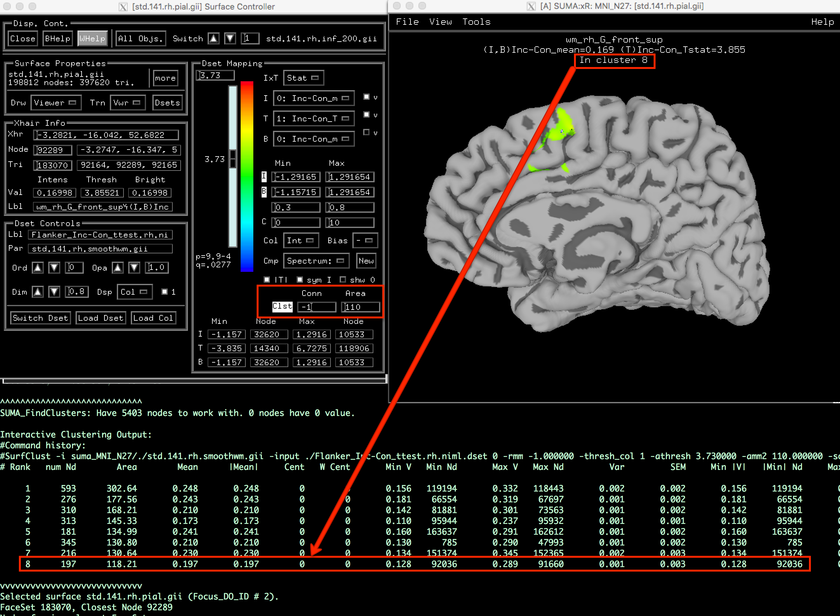Screen dimensions: 840x616
Task: Toggle the shw 0 checkbox
Action: tap(343, 279)
